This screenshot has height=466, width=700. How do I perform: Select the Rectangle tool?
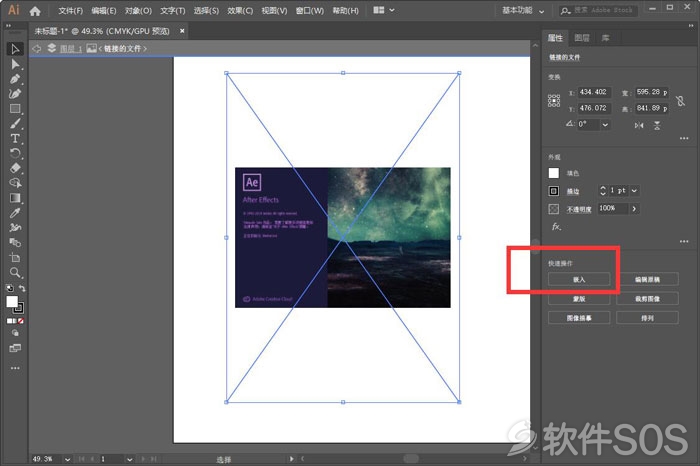tap(15, 108)
